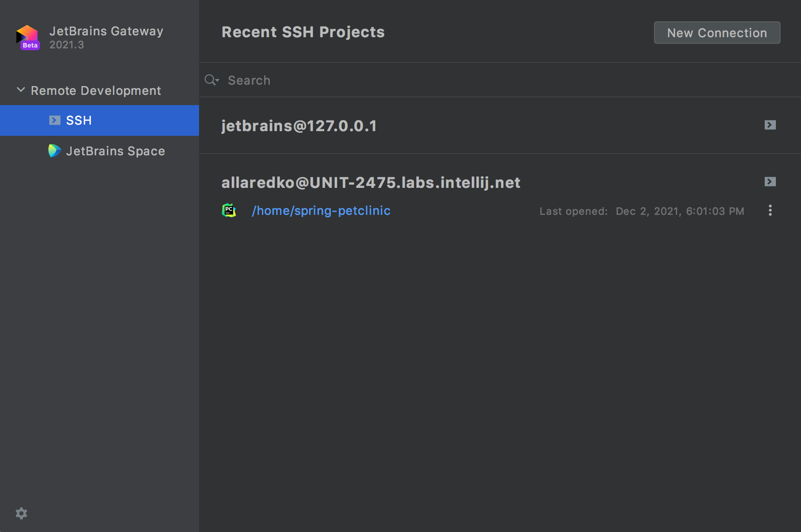Collapse the Remote Development chevron
Screen dimensions: 801x532
pyautogui.click(x=21, y=90)
